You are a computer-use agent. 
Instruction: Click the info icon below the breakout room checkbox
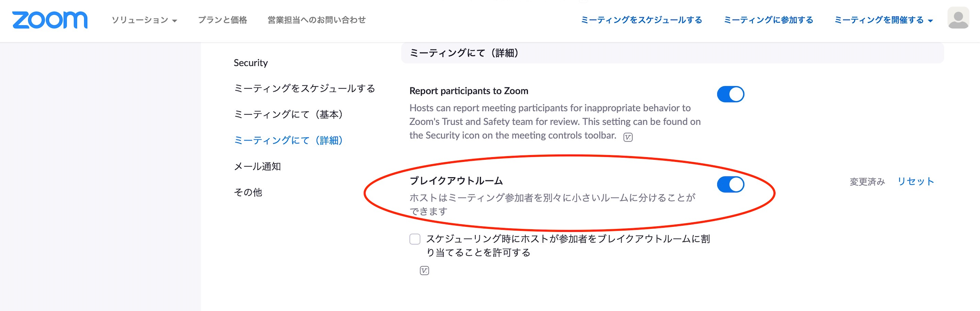pos(425,270)
